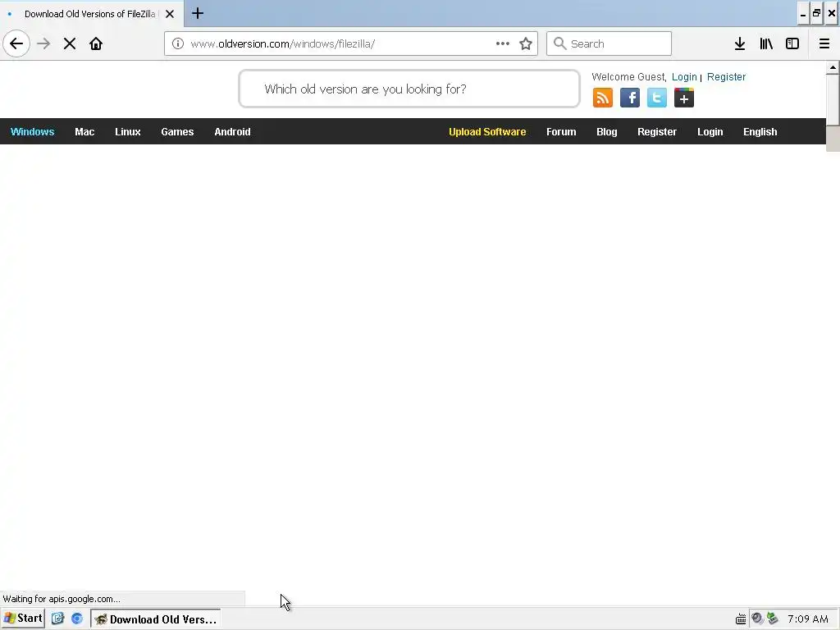
Task: Click the old version search field
Action: click(x=409, y=89)
